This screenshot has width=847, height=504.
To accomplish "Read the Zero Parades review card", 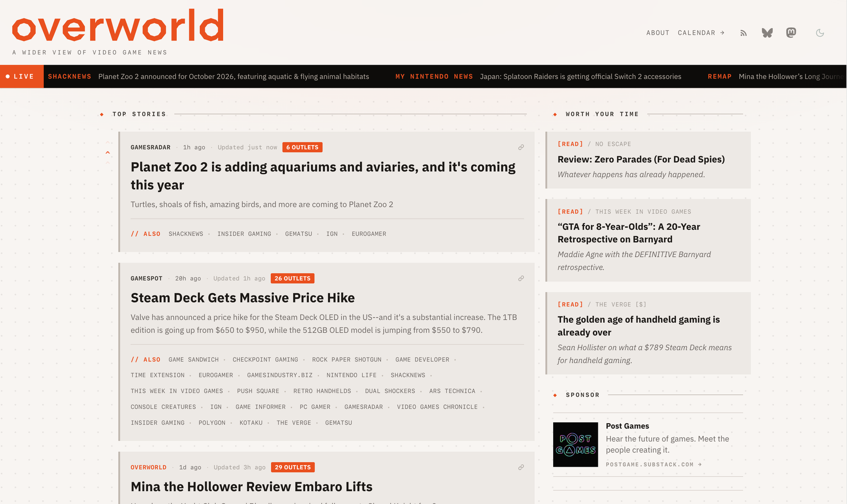I will 648,160.
